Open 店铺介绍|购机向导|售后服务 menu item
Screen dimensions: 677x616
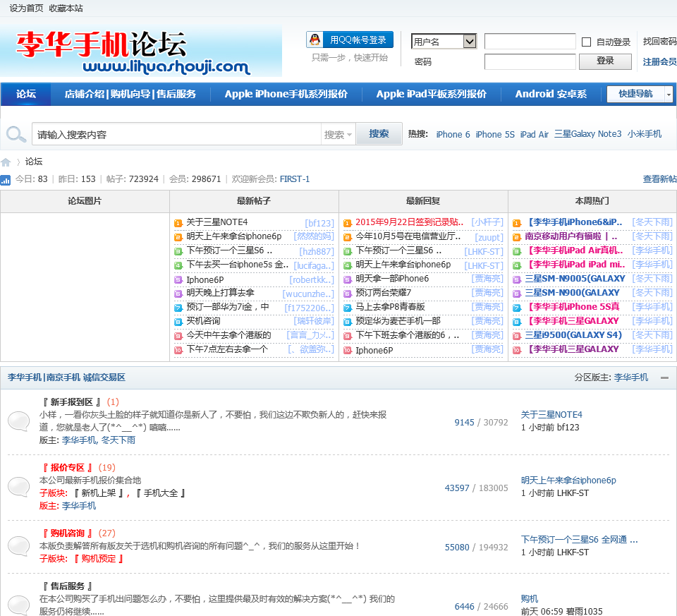tap(130, 94)
